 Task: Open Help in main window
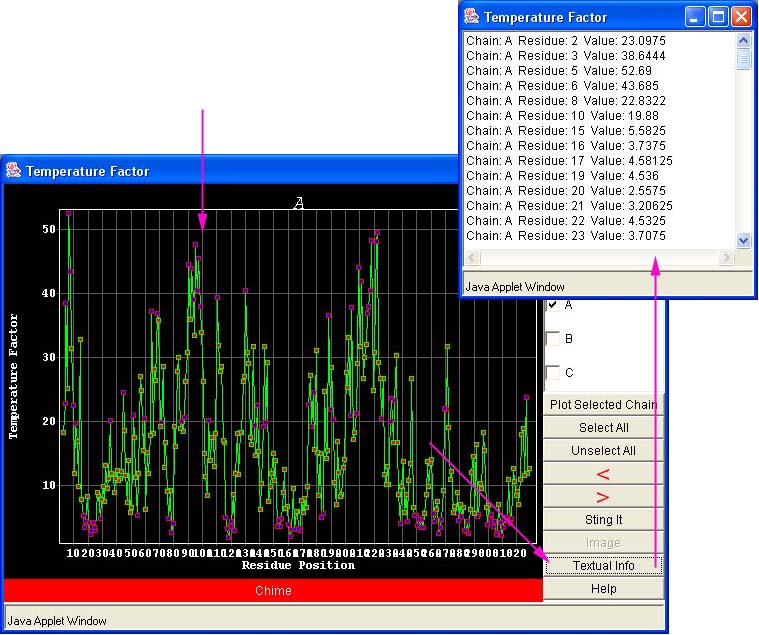click(603, 589)
